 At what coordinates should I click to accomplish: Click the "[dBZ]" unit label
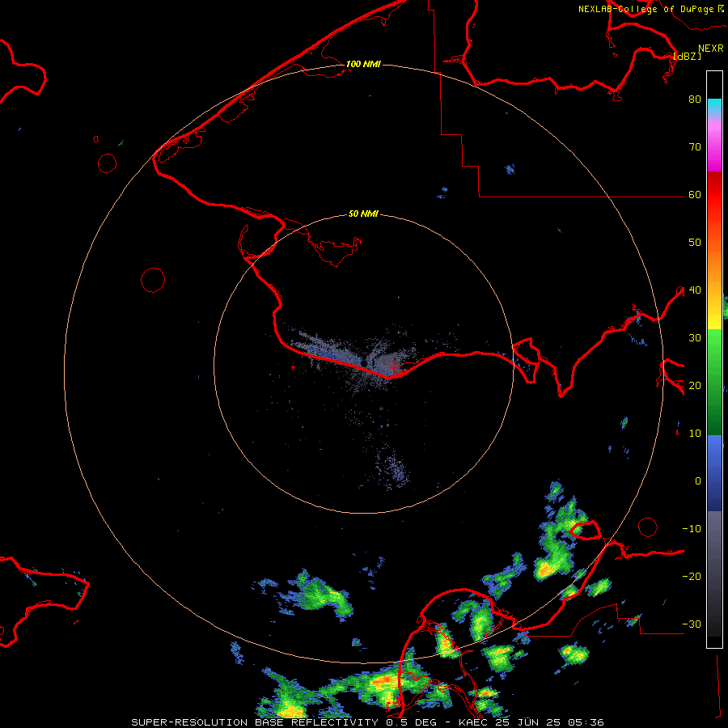point(687,56)
